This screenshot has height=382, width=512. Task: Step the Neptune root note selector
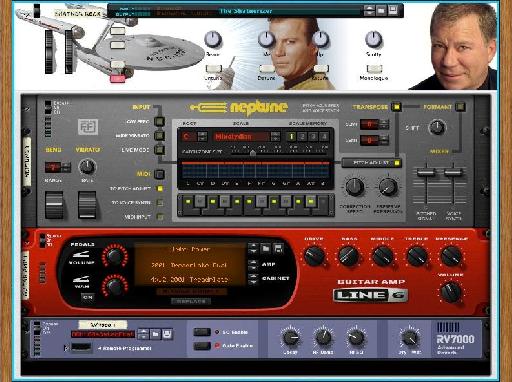[202, 136]
